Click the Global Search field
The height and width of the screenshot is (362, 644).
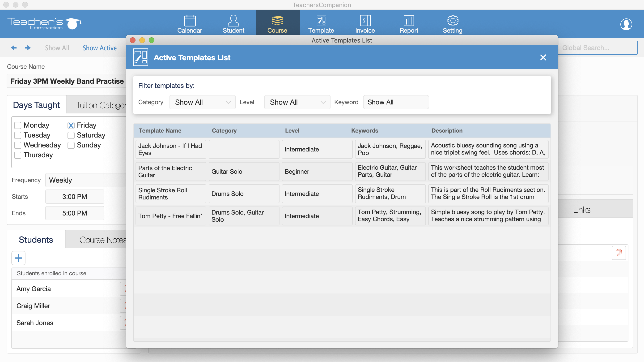(x=597, y=47)
